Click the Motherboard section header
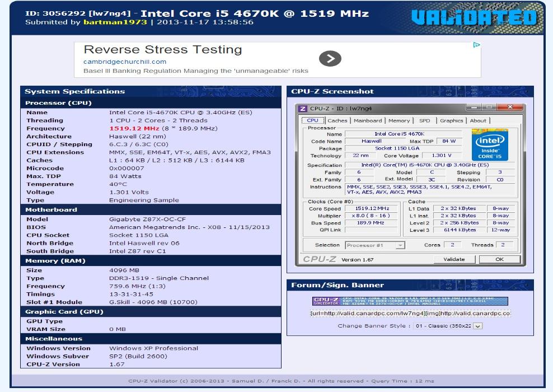 coord(151,209)
